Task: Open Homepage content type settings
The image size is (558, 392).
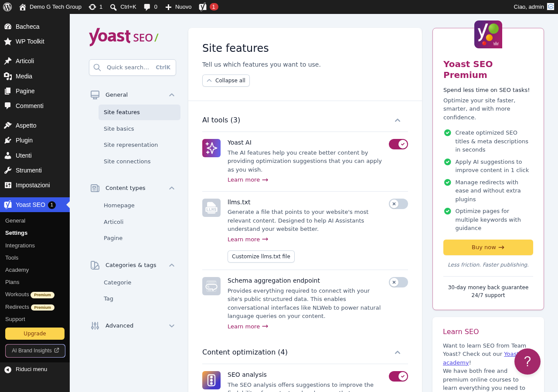Action: [139, 206]
